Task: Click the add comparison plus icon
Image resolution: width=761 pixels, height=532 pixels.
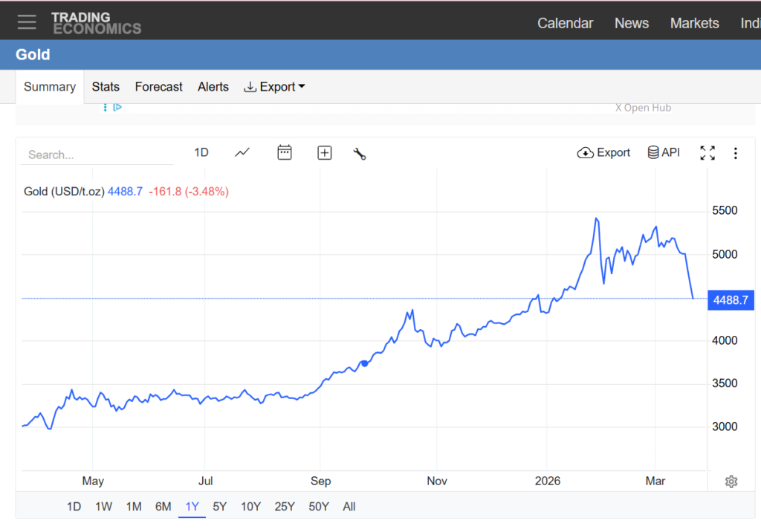Action: point(324,153)
